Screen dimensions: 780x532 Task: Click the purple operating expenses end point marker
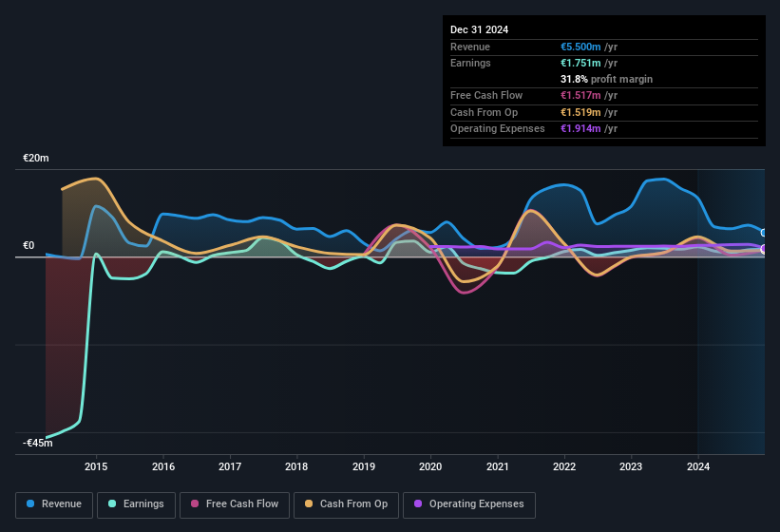click(x=764, y=249)
